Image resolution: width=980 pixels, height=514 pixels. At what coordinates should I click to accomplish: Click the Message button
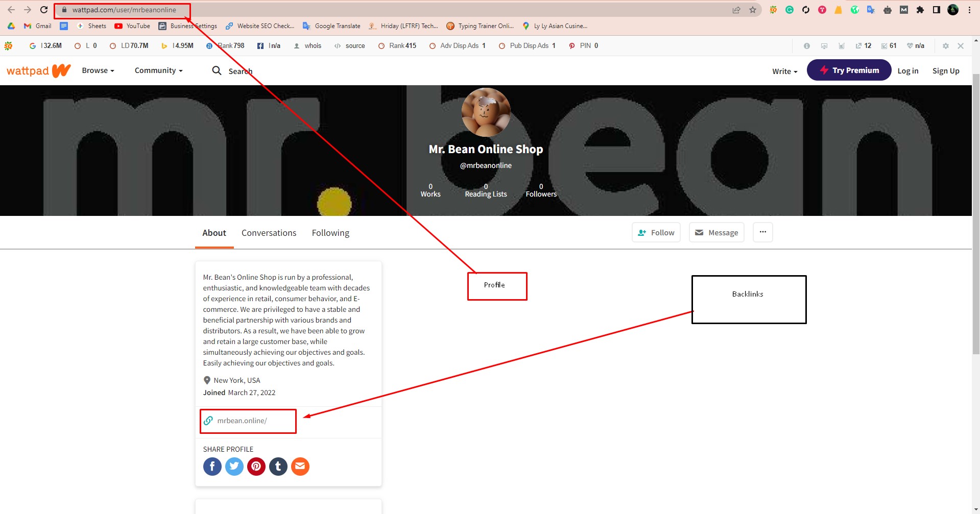point(716,232)
